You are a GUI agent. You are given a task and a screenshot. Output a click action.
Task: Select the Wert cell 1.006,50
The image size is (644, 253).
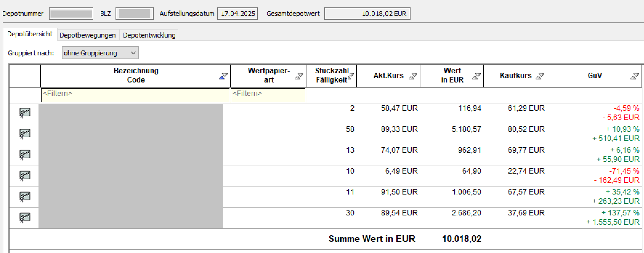point(466,192)
